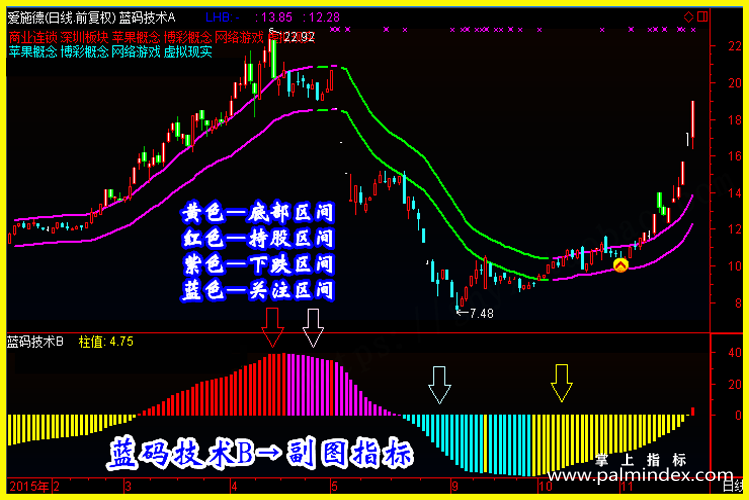Click the last small red histogram bar
This screenshot has width=749, height=500.
click(693, 411)
